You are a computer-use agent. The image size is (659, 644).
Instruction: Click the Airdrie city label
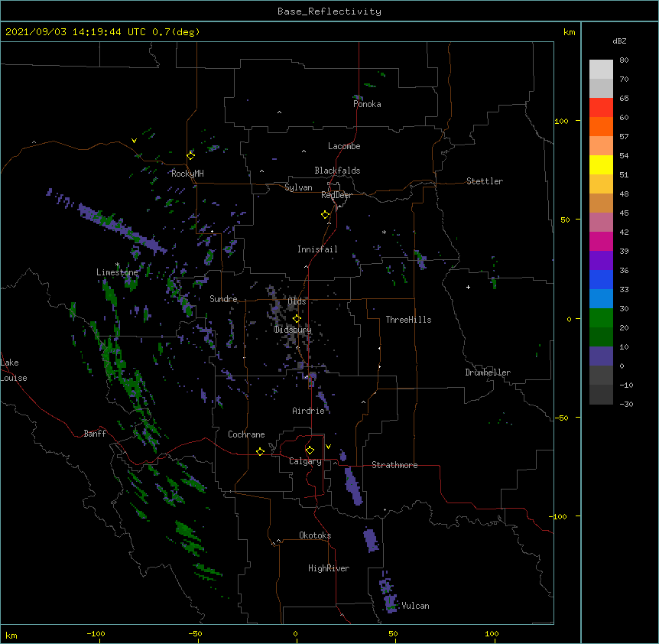point(308,411)
